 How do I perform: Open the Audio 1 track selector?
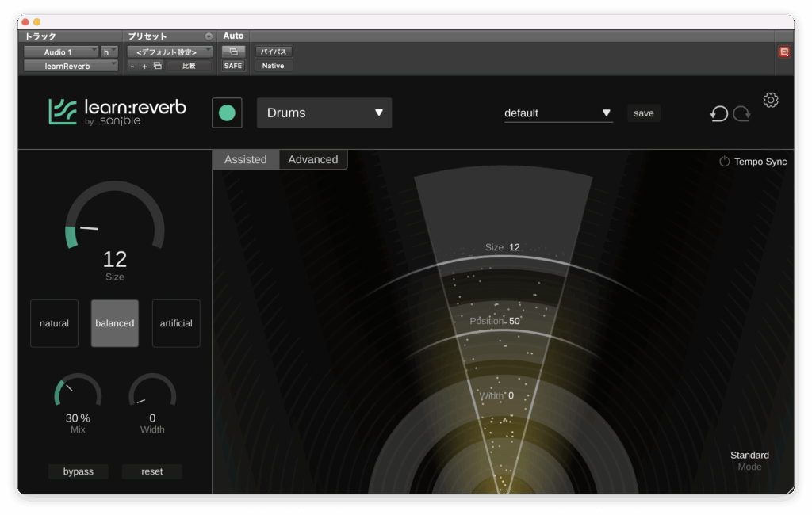pos(60,51)
